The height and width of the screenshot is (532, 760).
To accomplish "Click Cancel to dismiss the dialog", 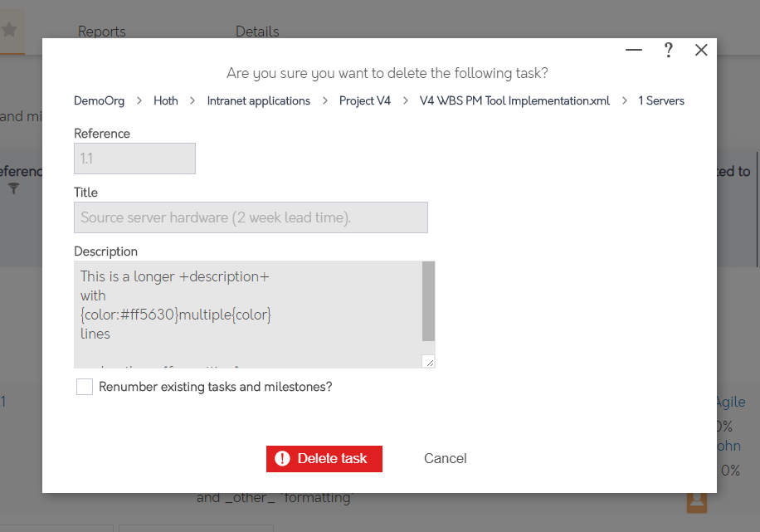I will pyautogui.click(x=445, y=458).
